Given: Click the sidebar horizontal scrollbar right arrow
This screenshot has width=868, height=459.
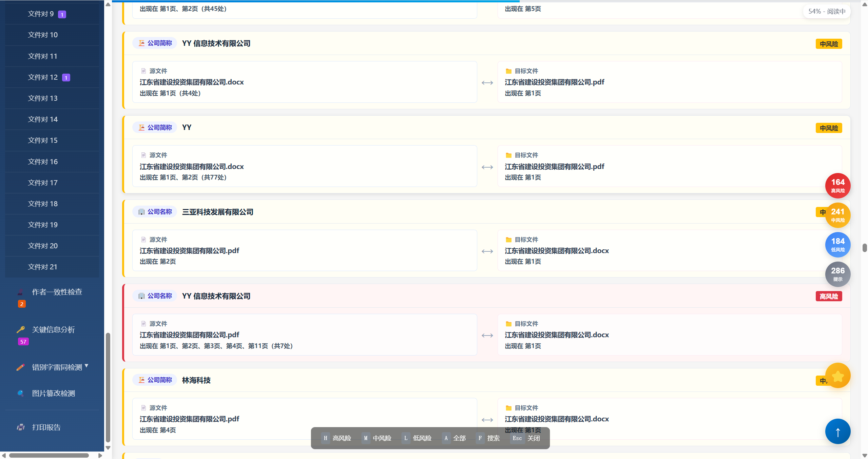Looking at the screenshot, I should [x=100, y=456].
